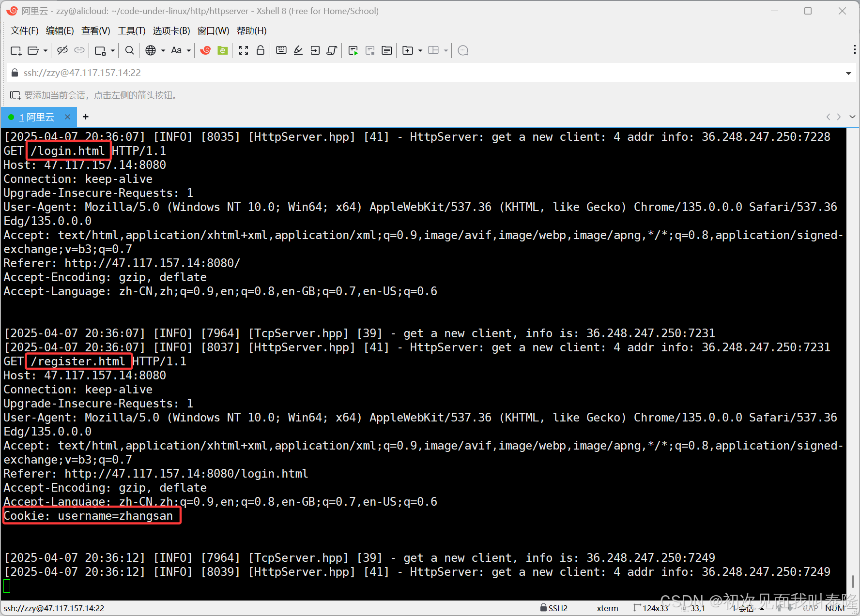Expand the address bar history dropdown

coord(848,73)
